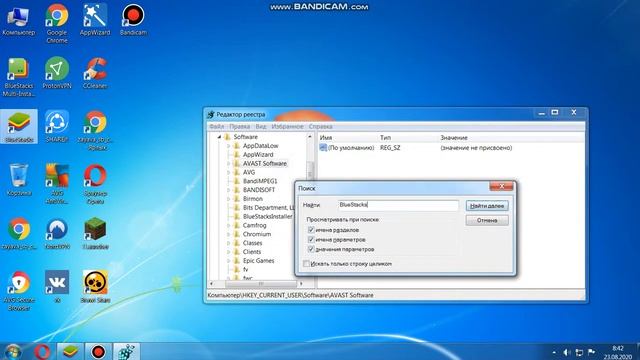This screenshot has width=640, height=360.
Task: Enable Искать только строку целиком
Action: (x=306, y=264)
